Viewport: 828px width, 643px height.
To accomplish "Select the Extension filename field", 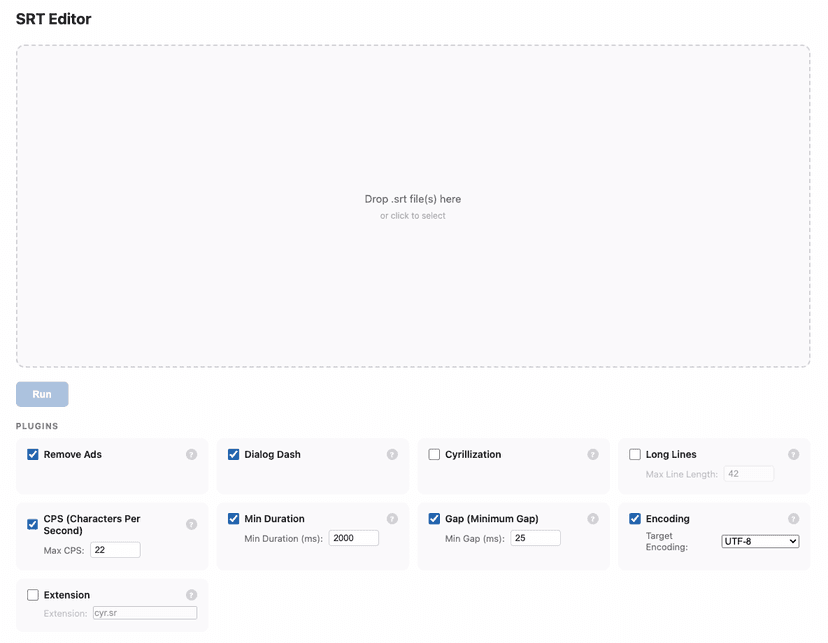I will pyautogui.click(x=144, y=613).
